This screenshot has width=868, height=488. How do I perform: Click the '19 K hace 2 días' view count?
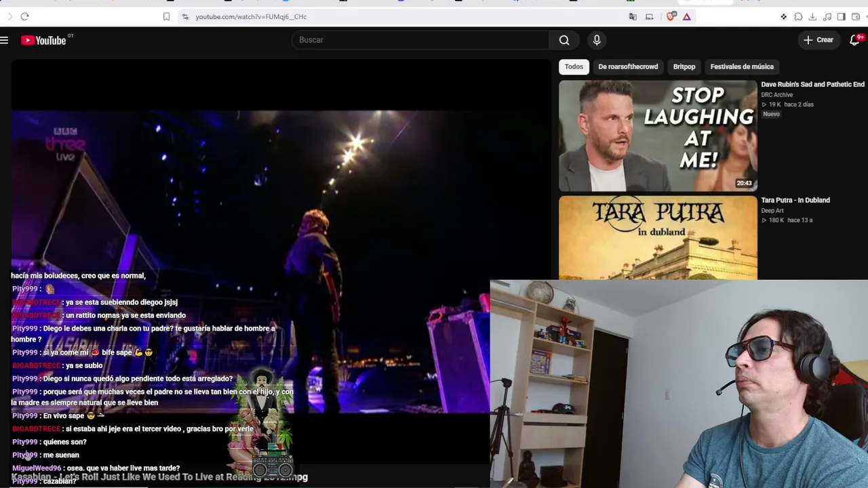pos(787,104)
